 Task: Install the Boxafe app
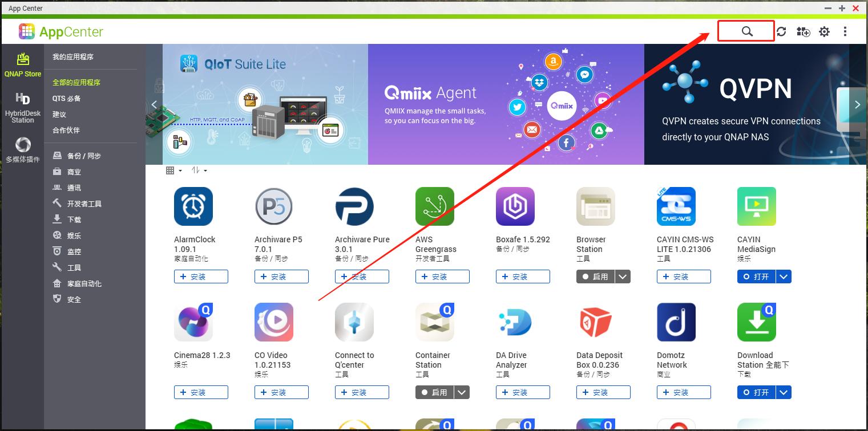point(523,277)
